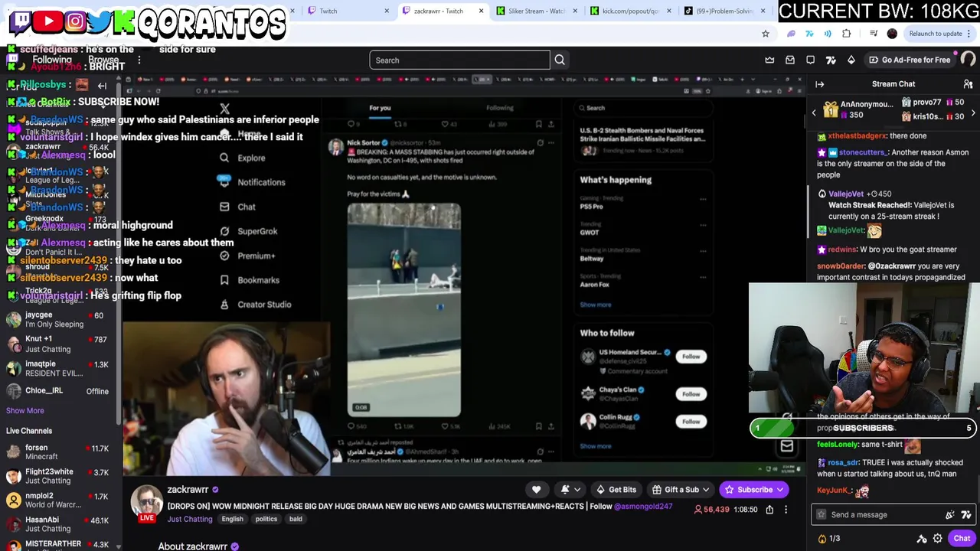Focus the Twitch Search field
Screen dimensions: 980x551
[x=459, y=60]
